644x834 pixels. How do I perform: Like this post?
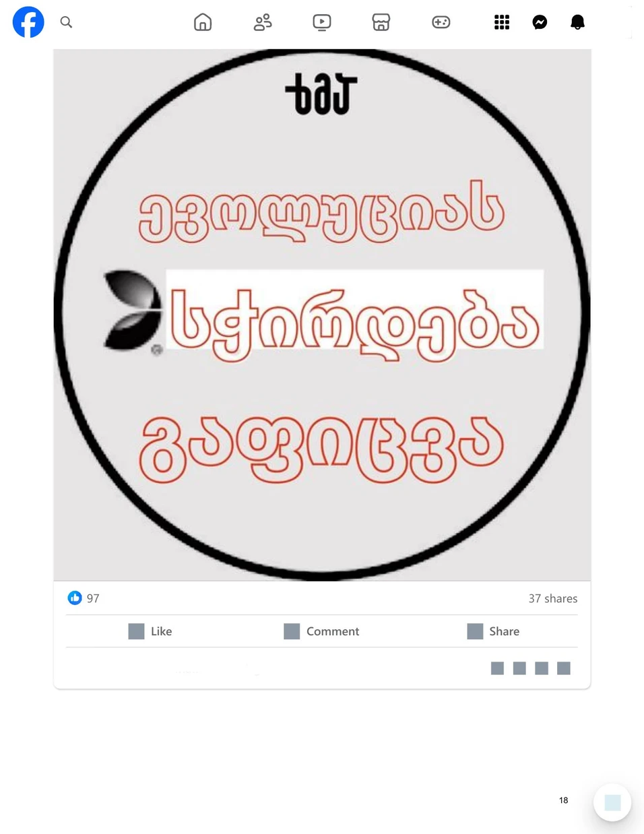point(150,631)
